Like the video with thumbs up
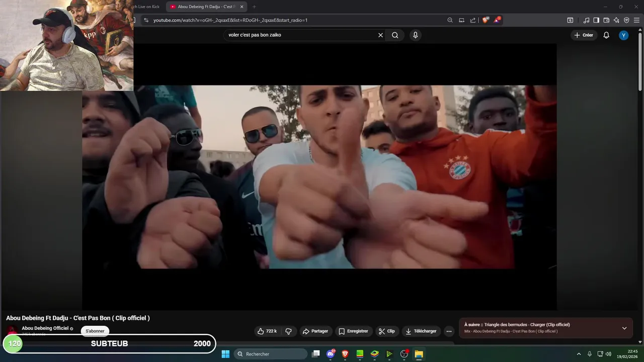644x362 pixels. 268,331
